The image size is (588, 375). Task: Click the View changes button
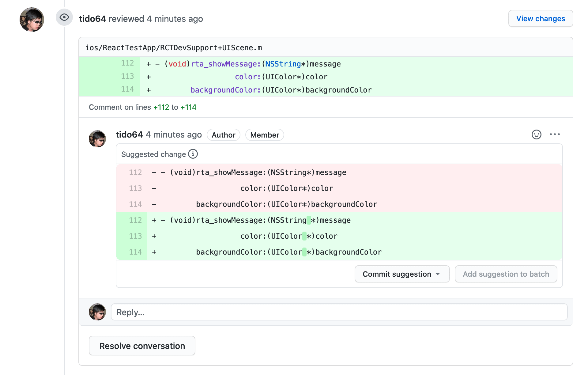point(541,18)
